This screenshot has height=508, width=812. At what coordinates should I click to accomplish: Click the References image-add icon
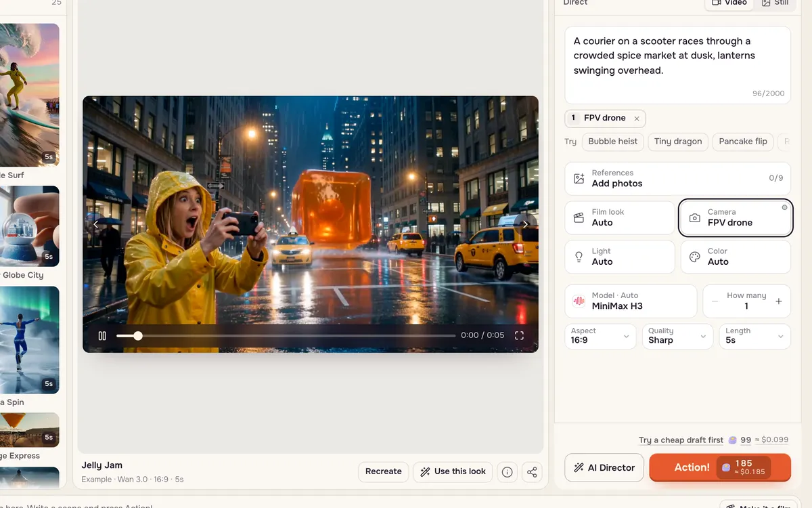pos(579,179)
